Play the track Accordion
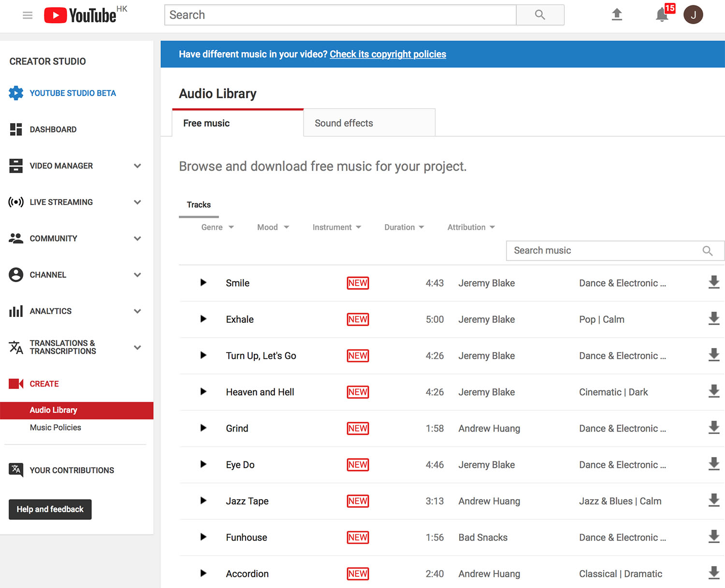Viewport: 725px width, 588px height. click(203, 574)
